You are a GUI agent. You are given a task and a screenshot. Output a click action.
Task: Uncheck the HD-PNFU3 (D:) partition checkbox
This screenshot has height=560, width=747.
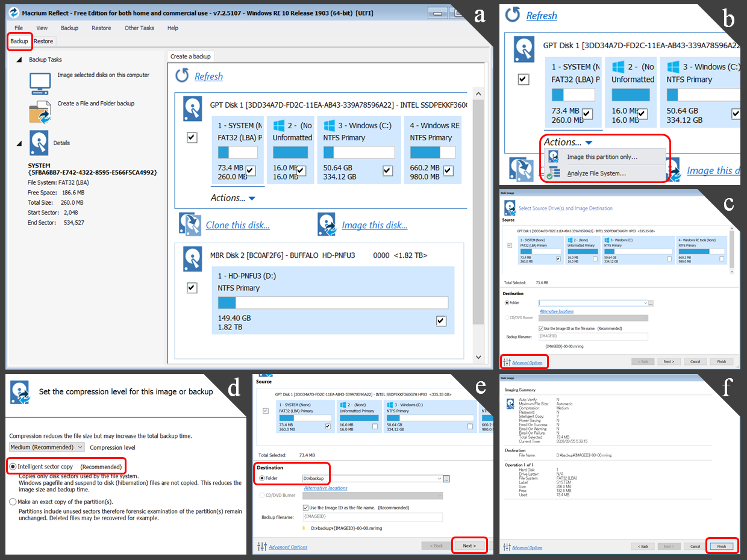441,321
